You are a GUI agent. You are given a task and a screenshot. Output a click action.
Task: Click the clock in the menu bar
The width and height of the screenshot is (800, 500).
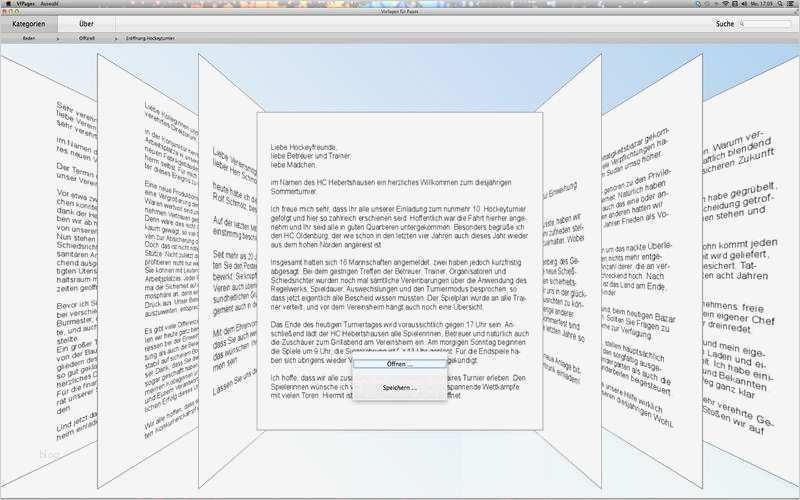pos(762,4)
